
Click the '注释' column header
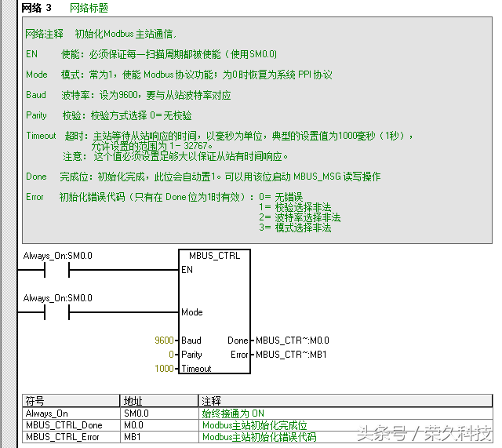(x=345, y=401)
